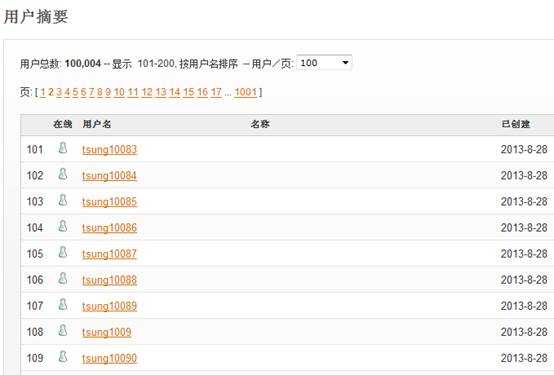This screenshot has height=375, width=554.
Task: Go to page 9 of the user list
Action: coord(108,92)
